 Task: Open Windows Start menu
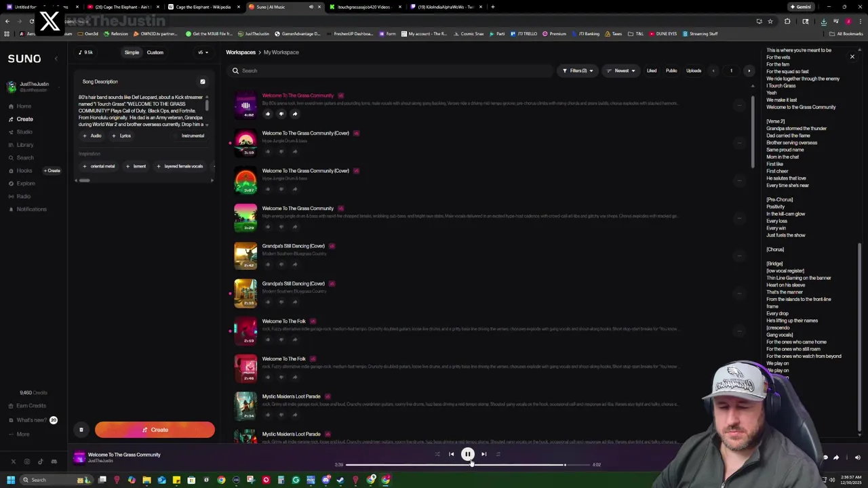tap(11, 480)
